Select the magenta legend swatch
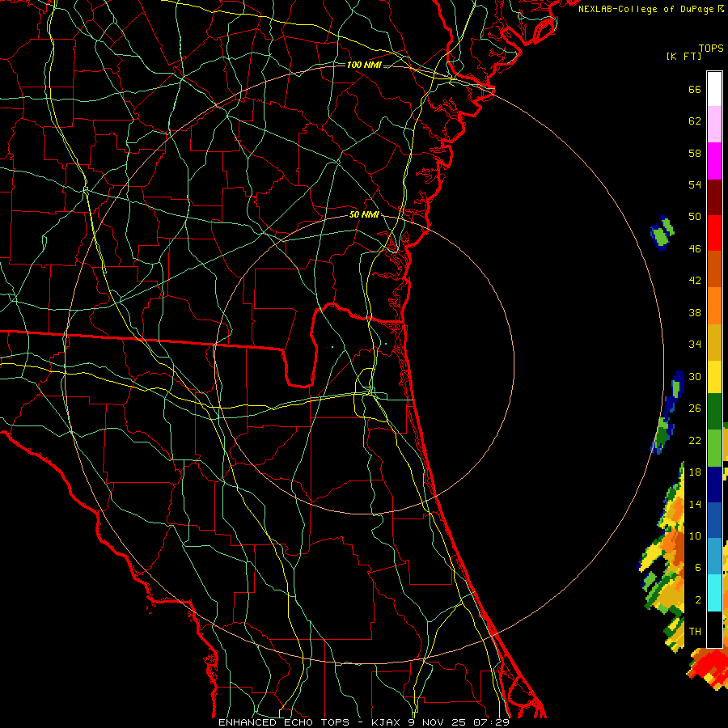728x728 pixels. tap(714, 161)
